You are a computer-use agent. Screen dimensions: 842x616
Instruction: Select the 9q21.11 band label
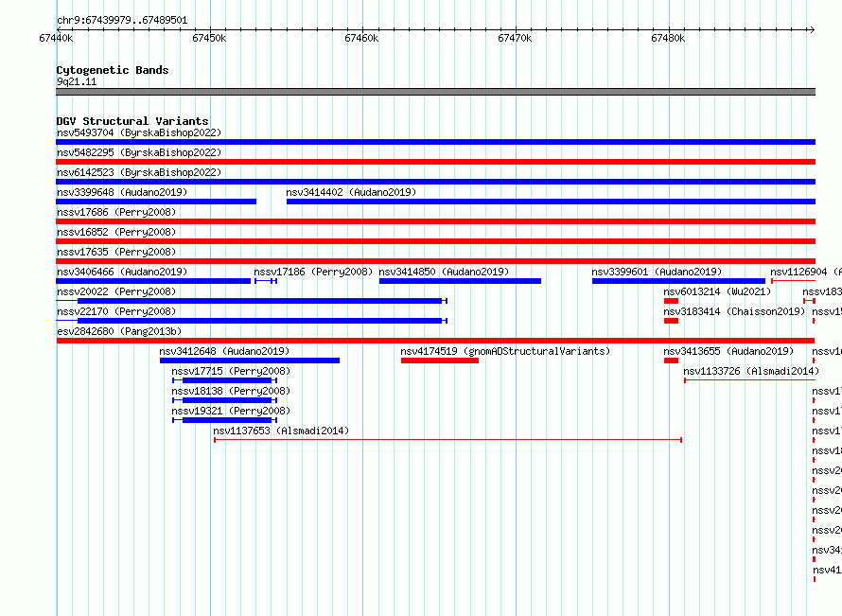(77, 81)
